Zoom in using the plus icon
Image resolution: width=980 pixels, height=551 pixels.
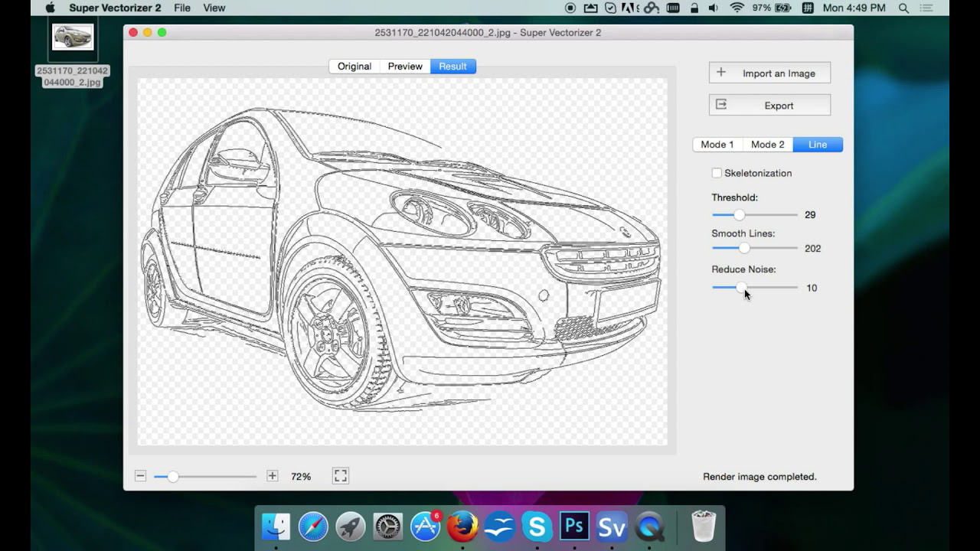(x=272, y=475)
